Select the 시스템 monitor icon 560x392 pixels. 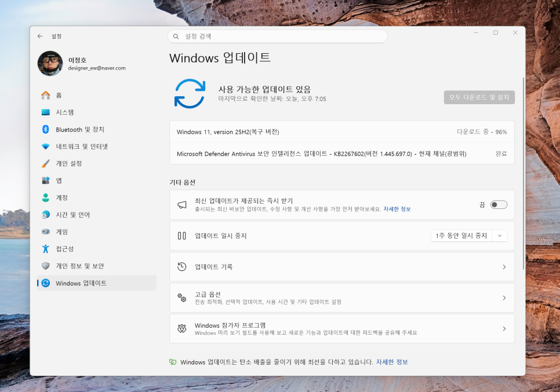(x=46, y=112)
